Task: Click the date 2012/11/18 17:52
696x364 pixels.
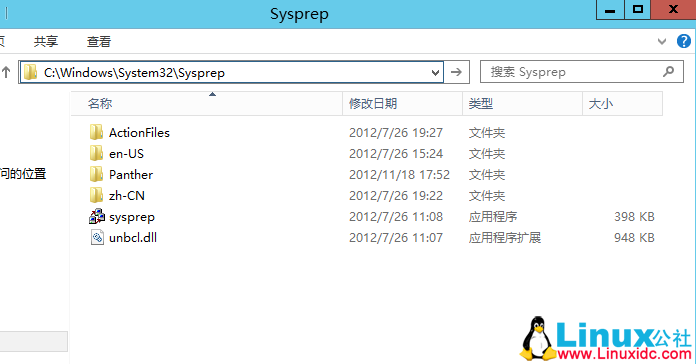Action: 399,174
